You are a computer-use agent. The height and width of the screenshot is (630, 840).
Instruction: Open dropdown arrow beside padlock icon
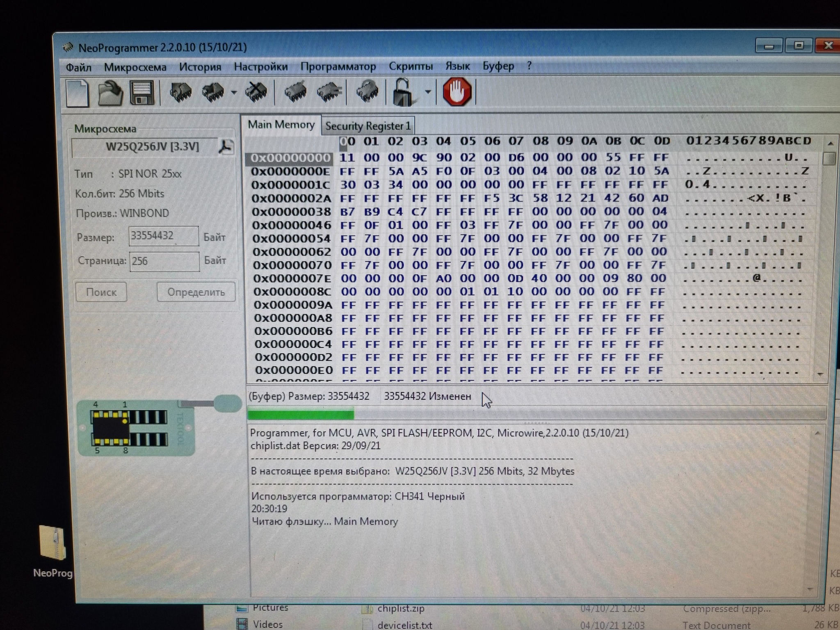[428, 92]
